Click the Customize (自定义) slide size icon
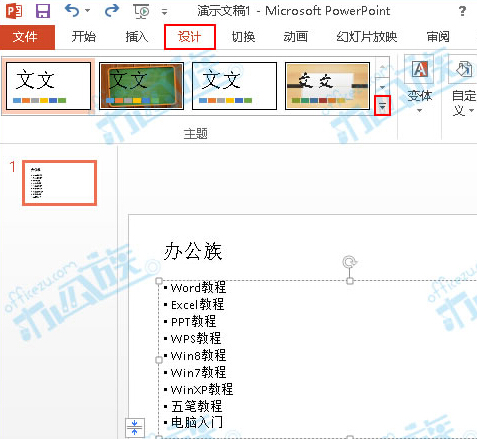The width and height of the screenshot is (477, 439). coord(464,69)
